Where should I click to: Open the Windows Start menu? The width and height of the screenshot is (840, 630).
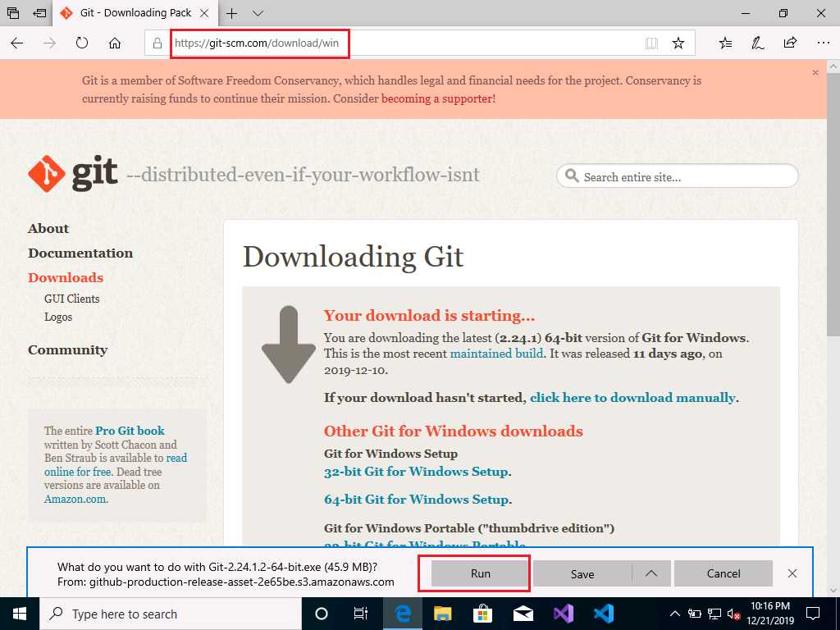click(x=20, y=614)
